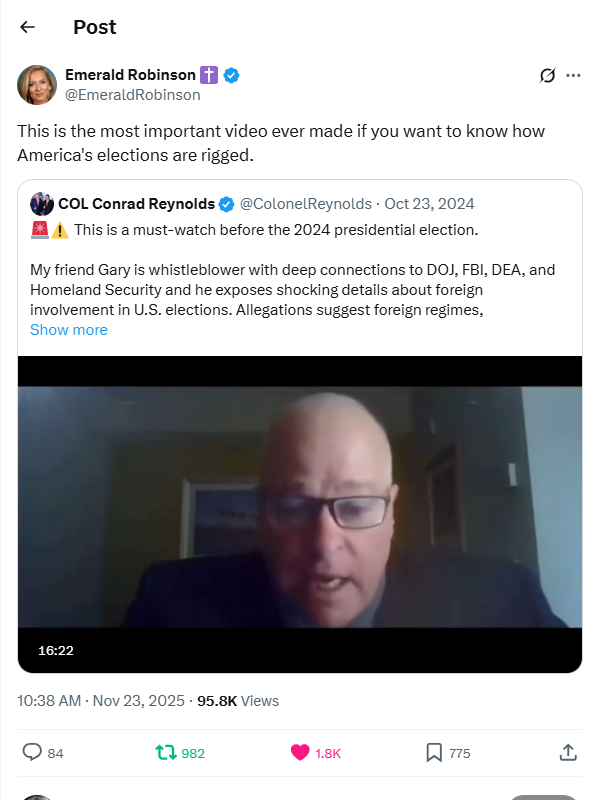Click the purple cross emoji badge
This screenshot has height=800, width=590.
(209, 75)
